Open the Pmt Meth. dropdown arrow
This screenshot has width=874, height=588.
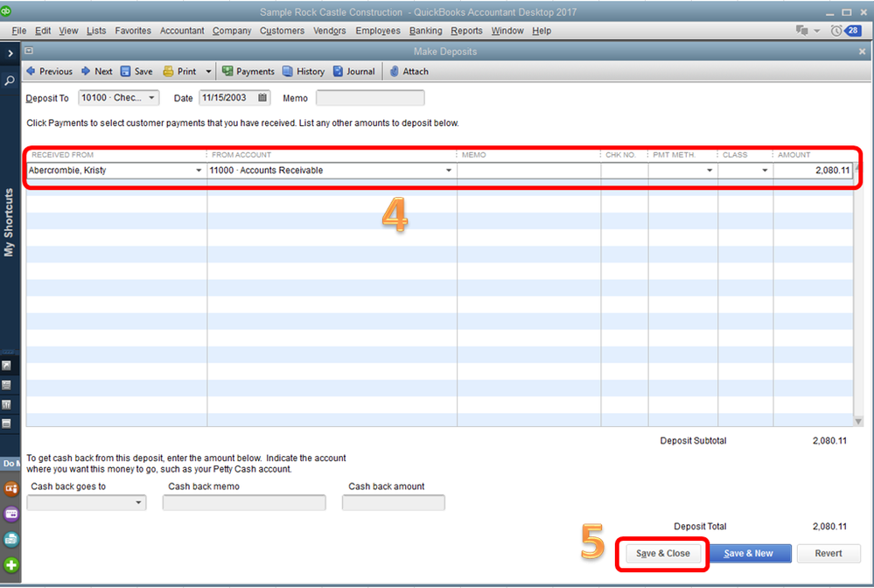coord(710,171)
